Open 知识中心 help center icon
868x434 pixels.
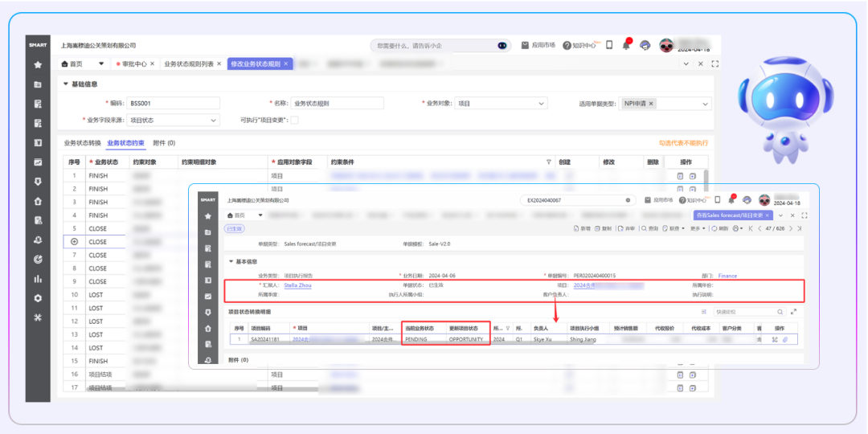pos(567,45)
